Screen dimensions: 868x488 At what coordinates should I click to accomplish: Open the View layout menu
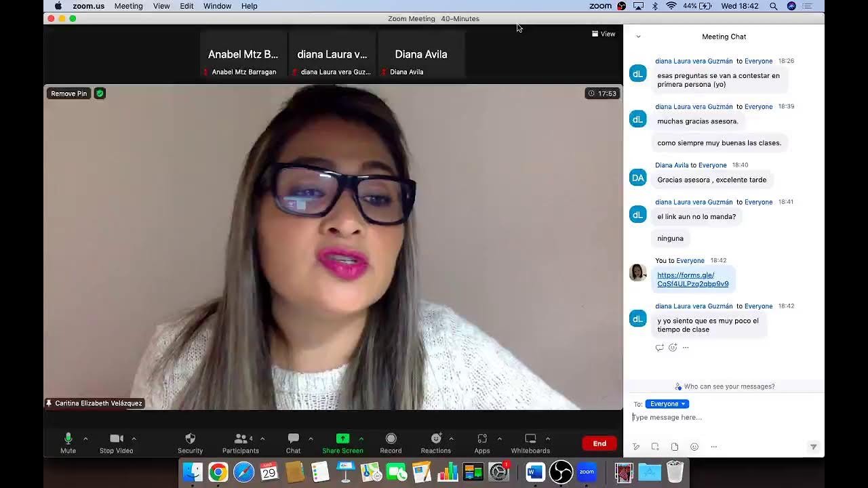[x=604, y=34]
